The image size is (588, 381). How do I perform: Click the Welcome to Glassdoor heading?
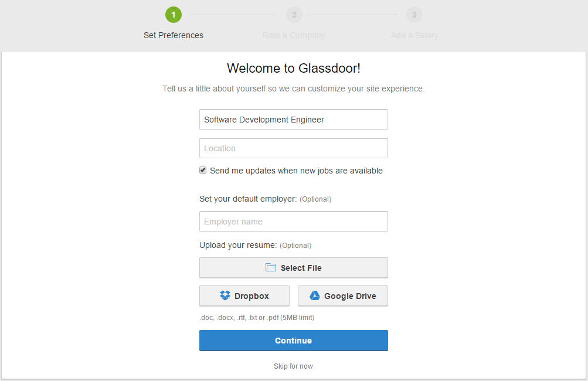(x=293, y=69)
